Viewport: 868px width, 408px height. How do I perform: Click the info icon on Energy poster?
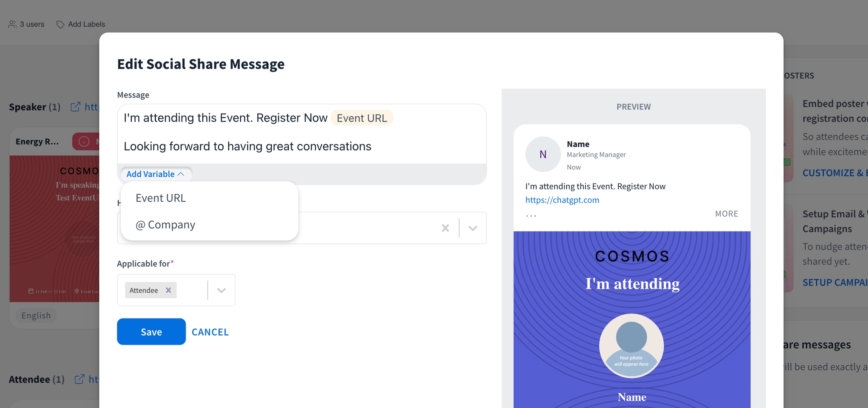84,142
